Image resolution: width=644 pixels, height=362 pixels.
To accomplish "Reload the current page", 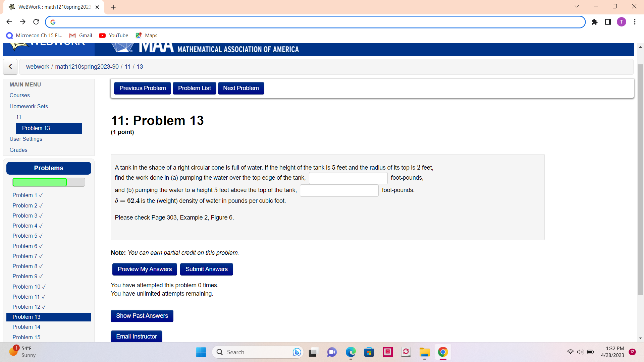I will [36, 22].
